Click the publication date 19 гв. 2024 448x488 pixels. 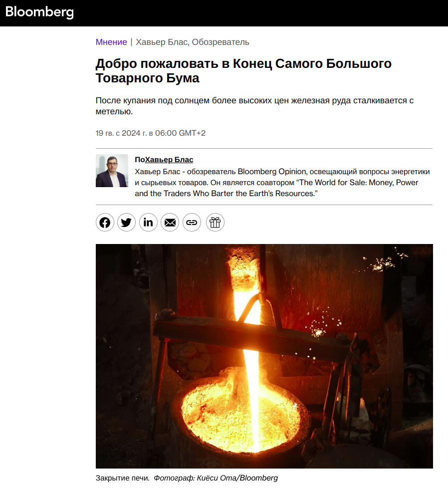(151, 133)
